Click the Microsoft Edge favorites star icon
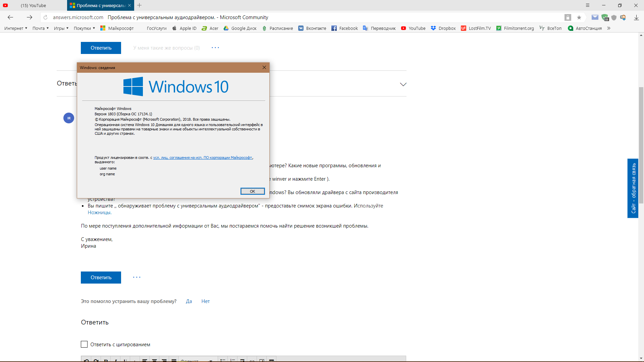Image resolution: width=644 pixels, height=362 pixels. pos(579,17)
